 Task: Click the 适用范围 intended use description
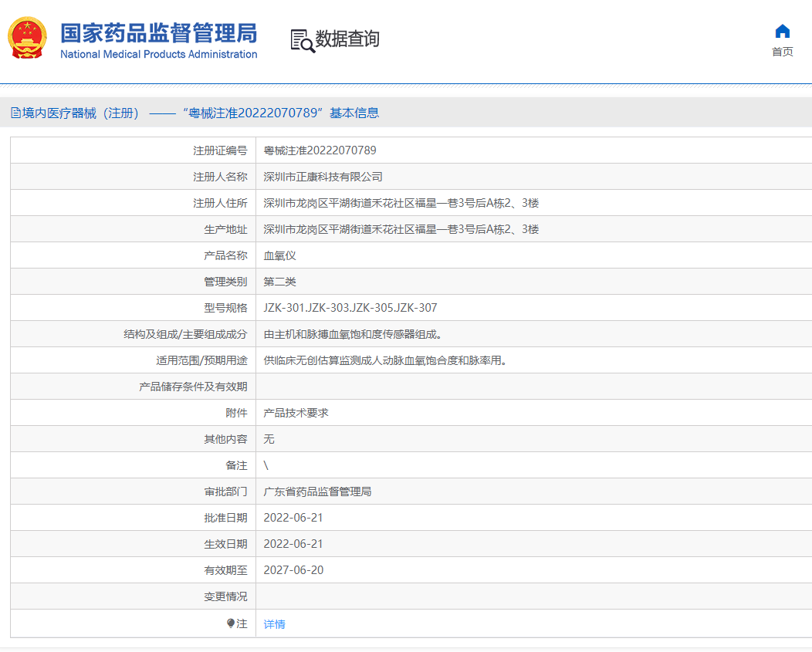click(x=384, y=360)
